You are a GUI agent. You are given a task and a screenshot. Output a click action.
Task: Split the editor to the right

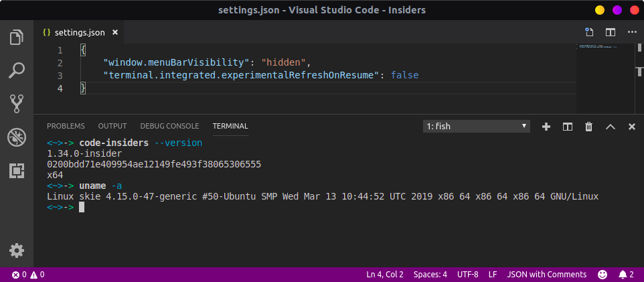point(611,32)
